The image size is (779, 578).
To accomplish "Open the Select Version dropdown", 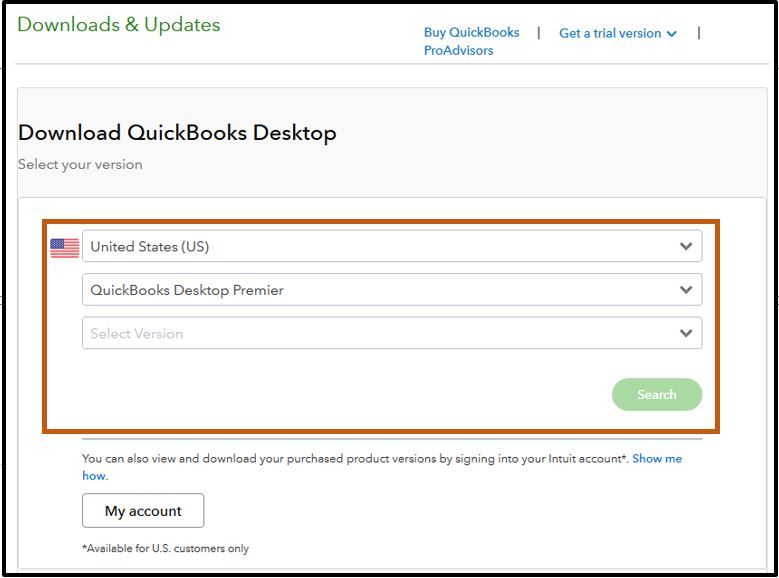I will click(x=392, y=333).
